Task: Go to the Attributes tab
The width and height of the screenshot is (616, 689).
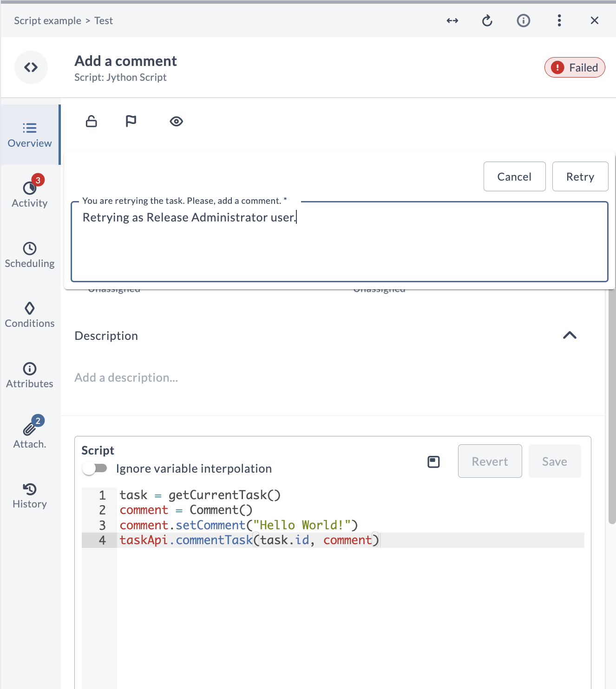Action: (30, 375)
